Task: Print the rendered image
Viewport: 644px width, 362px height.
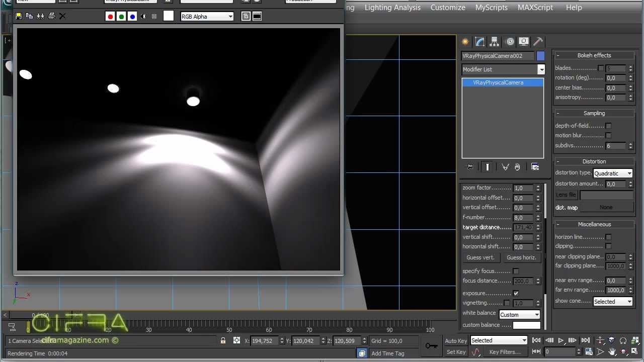Action: click(x=51, y=16)
